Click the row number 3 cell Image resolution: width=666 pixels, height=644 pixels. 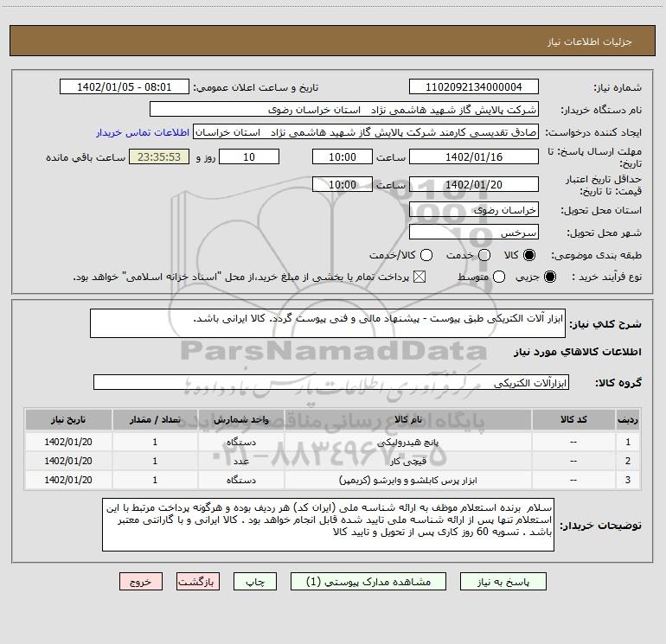(x=628, y=480)
